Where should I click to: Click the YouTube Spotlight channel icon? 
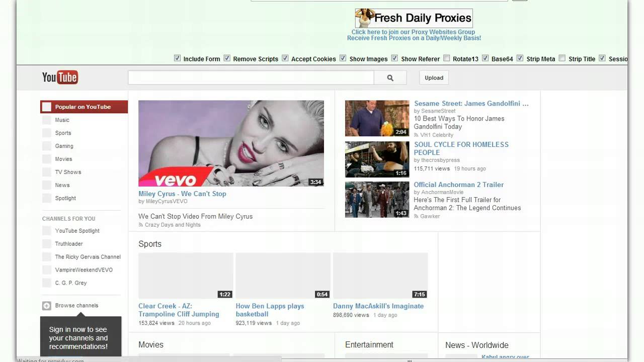(x=47, y=231)
